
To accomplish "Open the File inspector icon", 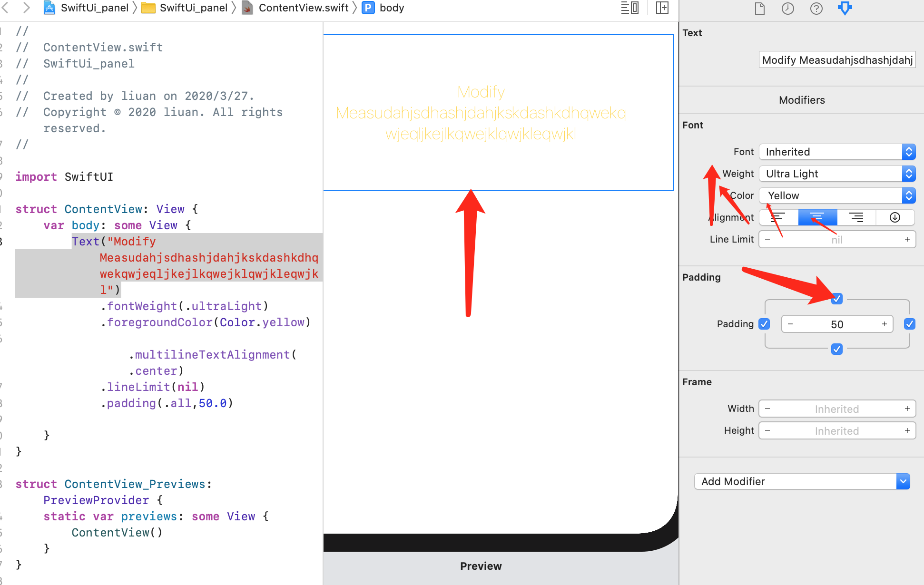I will [759, 8].
